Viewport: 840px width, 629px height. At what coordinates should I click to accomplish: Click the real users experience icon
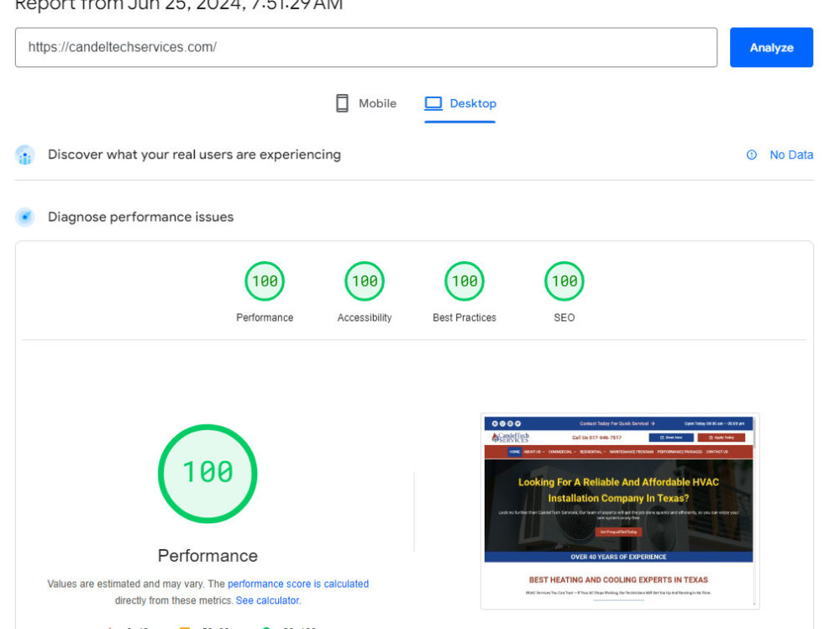[x=24, y=155]
